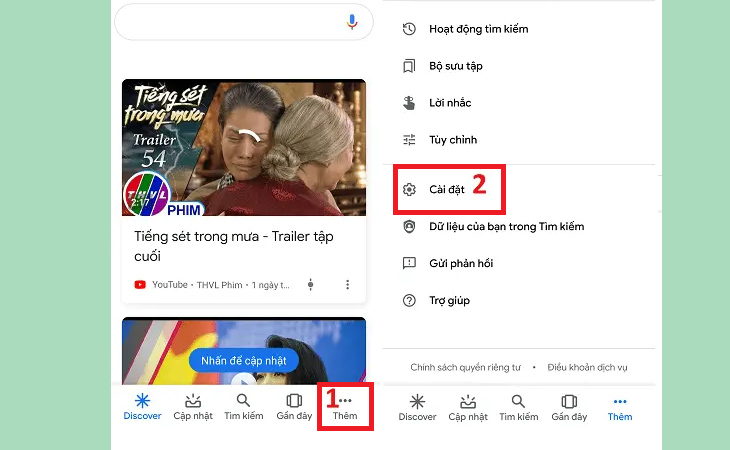Image resolution: width=730 pixels, height=450 pixels.
Task: Click the Cài đặt gear icon
Action: [409, 189]
